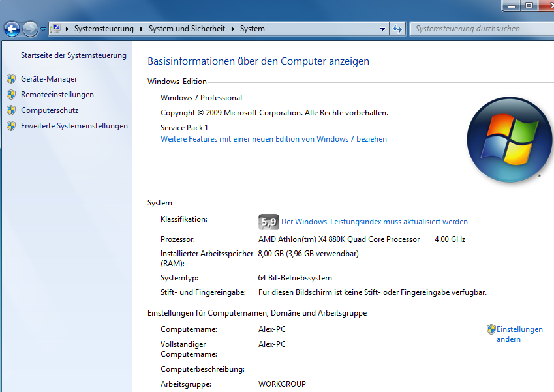This screenshot has height=392, width=554.
Task: Focus the Systemsteuerung durchsuchen search box
Action: point(482,29)
